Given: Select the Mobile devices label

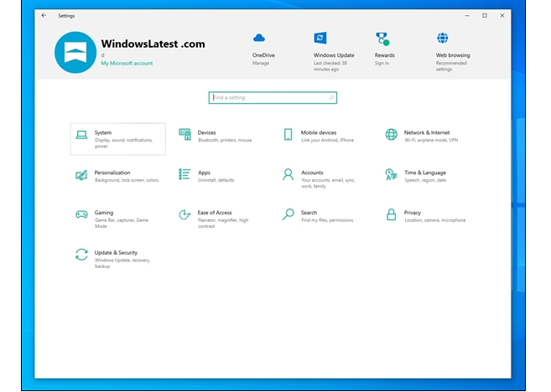Looking at the screenshot, I should (319, 132).
